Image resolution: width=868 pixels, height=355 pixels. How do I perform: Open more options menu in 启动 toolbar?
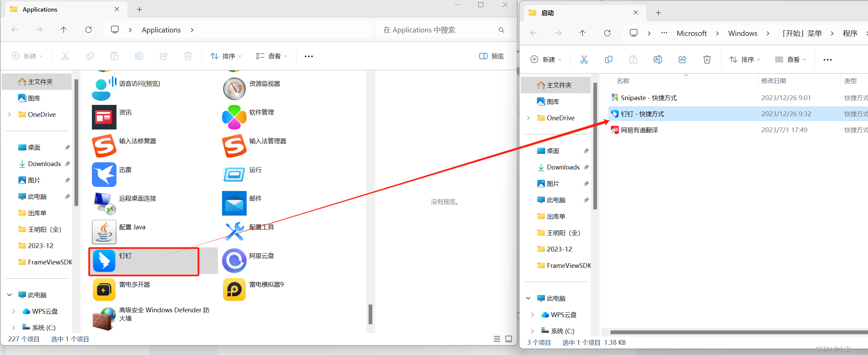point(828,60)
